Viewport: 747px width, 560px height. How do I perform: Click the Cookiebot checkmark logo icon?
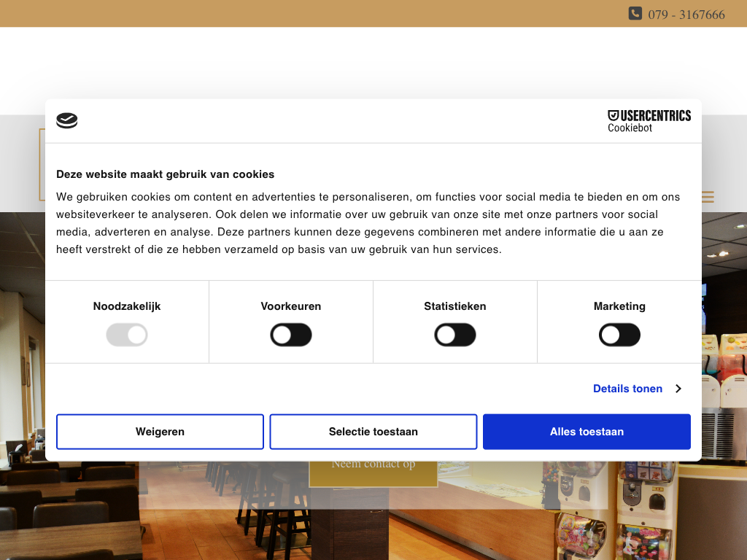(67, 121)
